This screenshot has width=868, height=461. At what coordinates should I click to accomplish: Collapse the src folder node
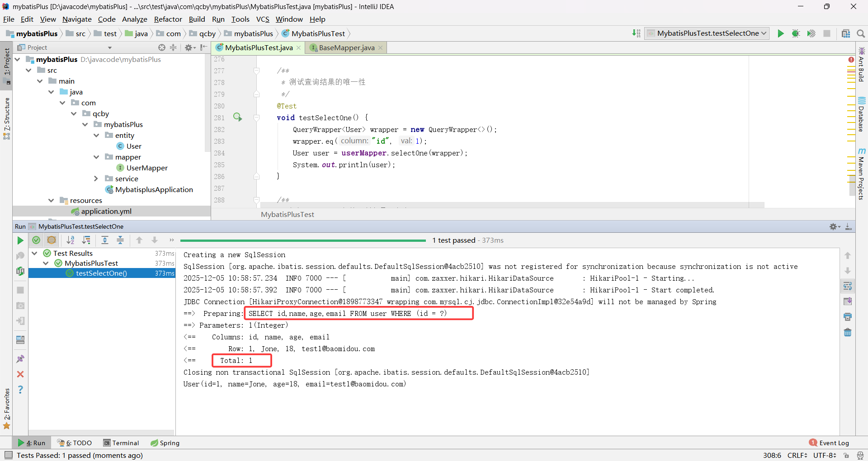[x=29, y=70]
